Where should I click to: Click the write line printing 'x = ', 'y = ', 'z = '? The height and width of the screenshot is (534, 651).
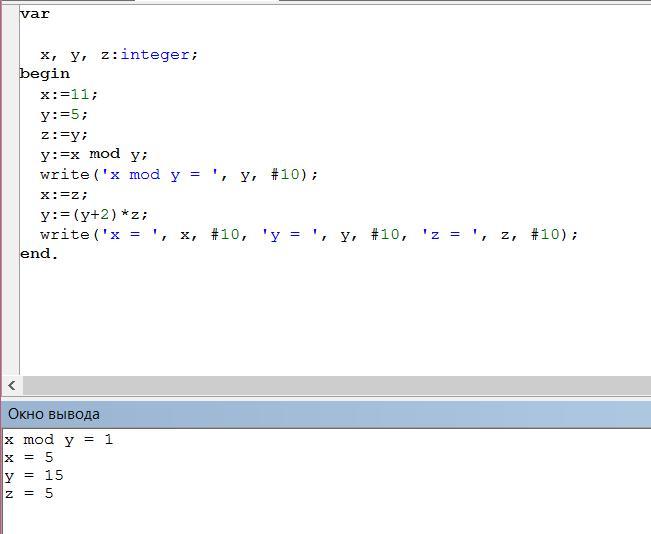pos(309,235)
